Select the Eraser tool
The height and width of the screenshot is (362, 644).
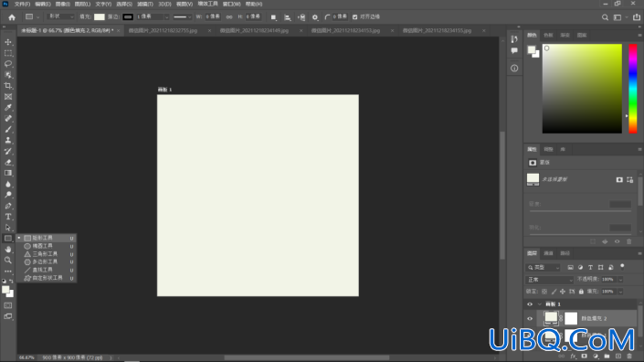point(8,162)
